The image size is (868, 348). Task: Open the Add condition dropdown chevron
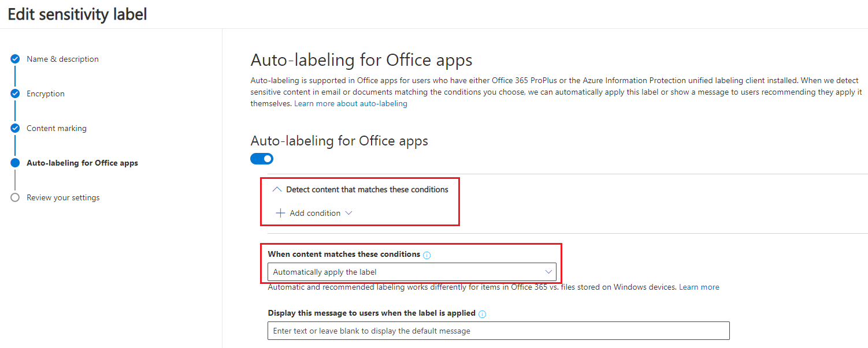click(348, 213)
